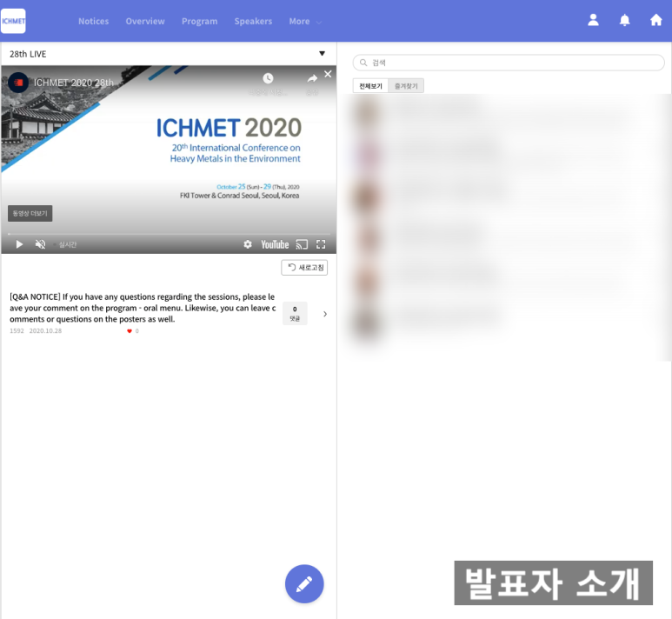Open the user profile icon

(x=593, y=20)
